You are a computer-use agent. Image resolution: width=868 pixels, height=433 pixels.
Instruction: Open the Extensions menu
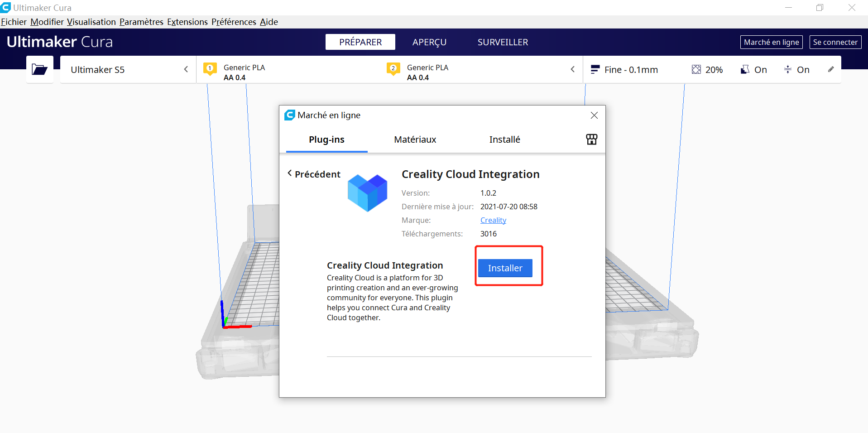pyautogui.click(x=187, y=22)
